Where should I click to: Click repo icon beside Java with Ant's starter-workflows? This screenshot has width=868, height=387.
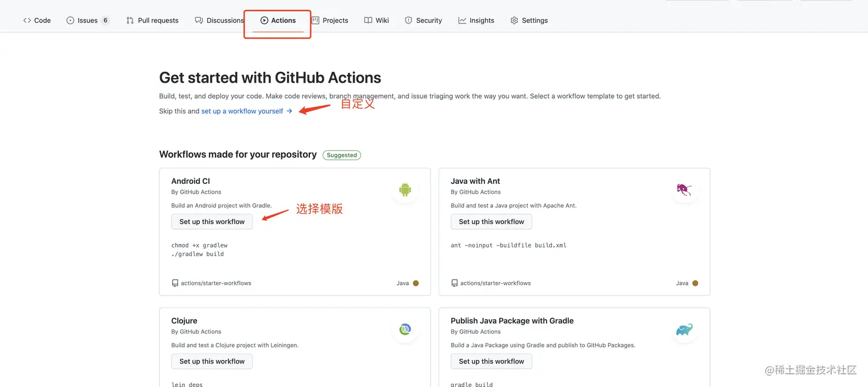[x=454, y=283]
